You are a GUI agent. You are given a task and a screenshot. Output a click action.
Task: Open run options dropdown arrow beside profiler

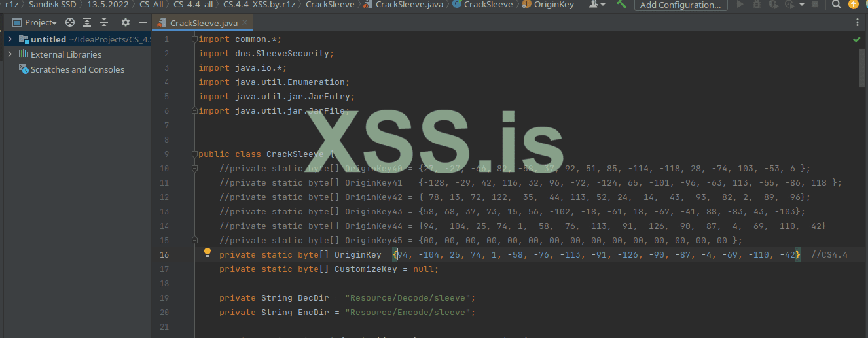(x=803, y=5)
